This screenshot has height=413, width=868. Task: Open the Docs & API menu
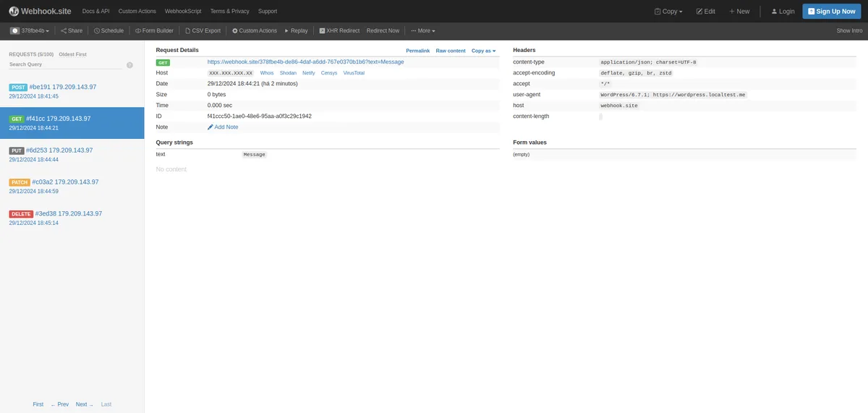[96, 12]
